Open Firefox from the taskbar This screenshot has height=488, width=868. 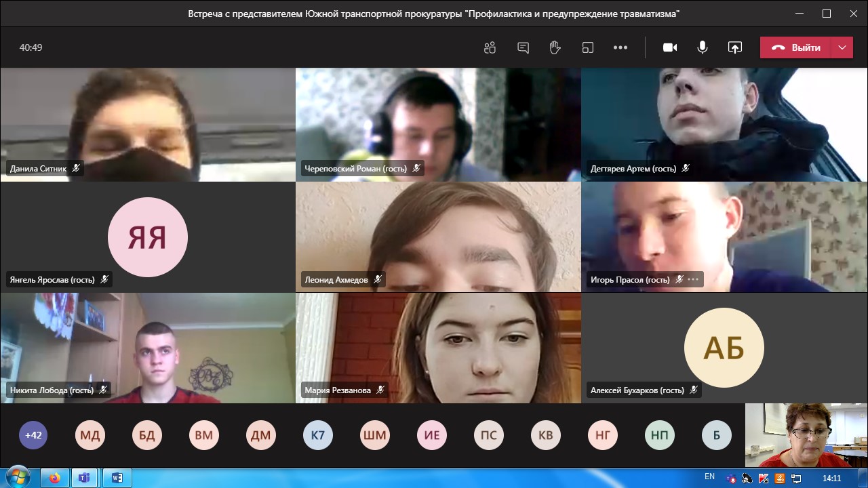(55, 478)
